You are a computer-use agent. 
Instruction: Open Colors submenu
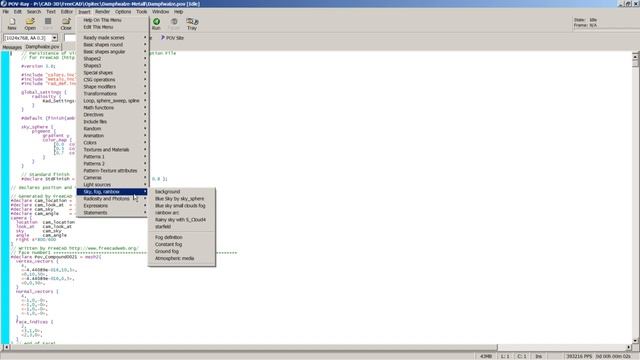coord(113,142)
